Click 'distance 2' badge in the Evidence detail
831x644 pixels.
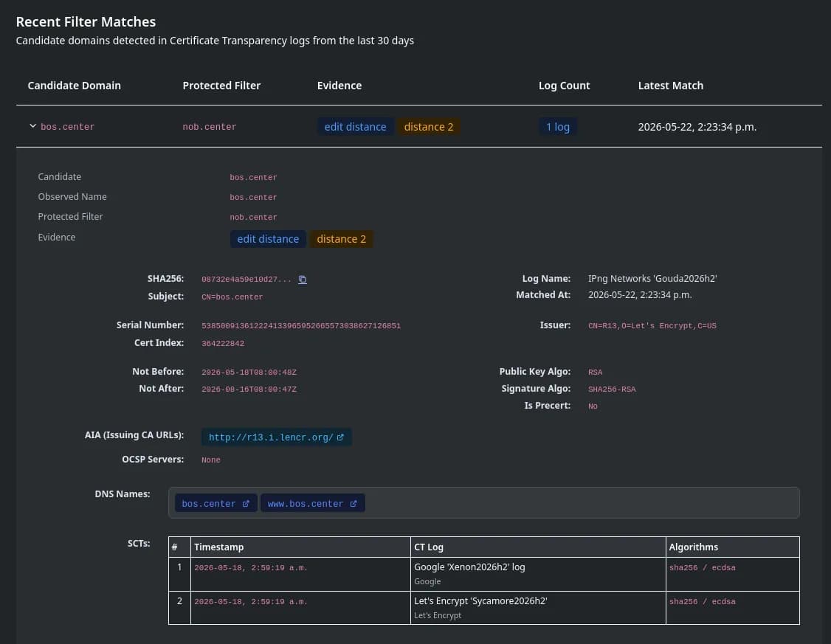(341, 239)
